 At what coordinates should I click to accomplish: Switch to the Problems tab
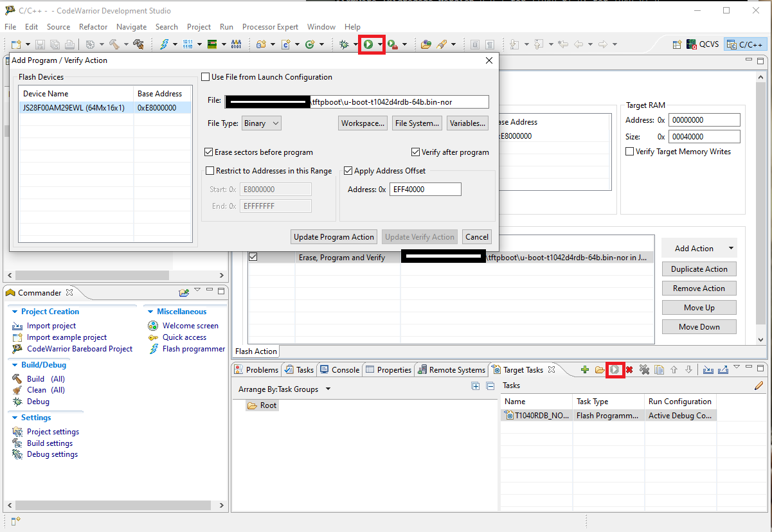coord(256,370)
